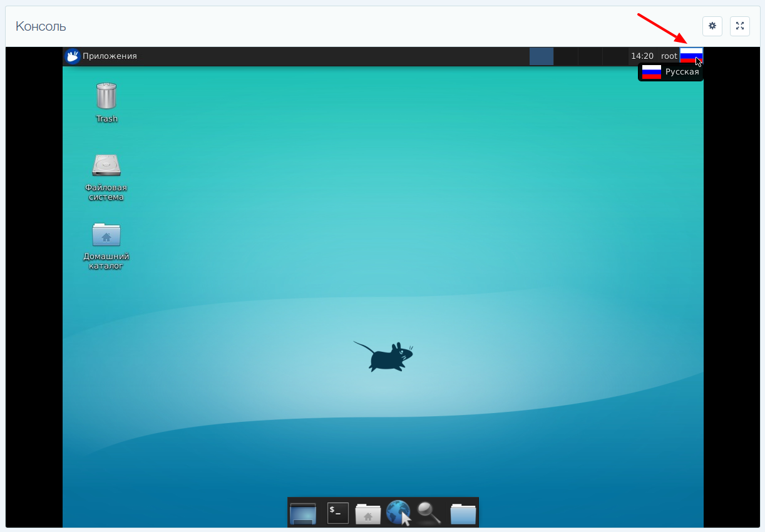
Task: Click Show Desktop icon in dock
Action: tap(303, 513)
